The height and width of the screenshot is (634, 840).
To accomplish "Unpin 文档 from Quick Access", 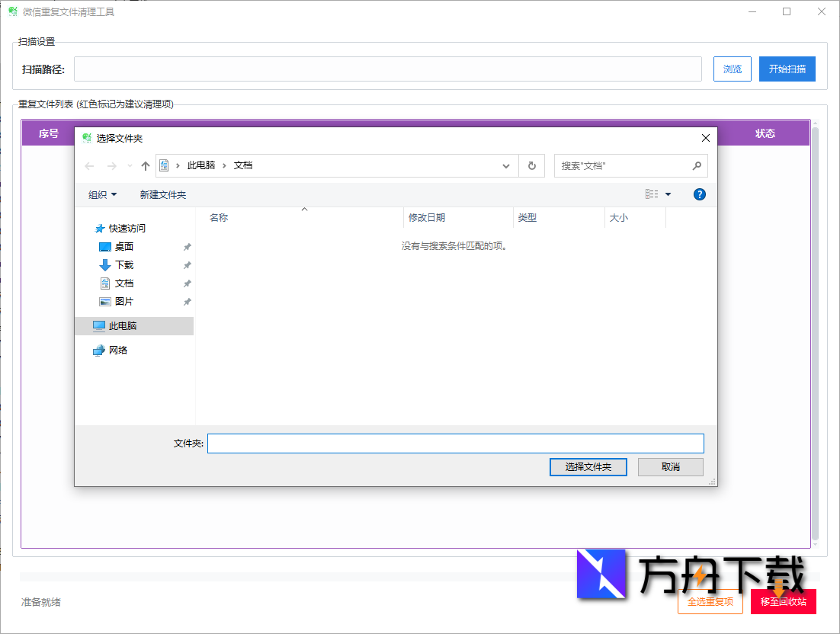I will (186, 283).
